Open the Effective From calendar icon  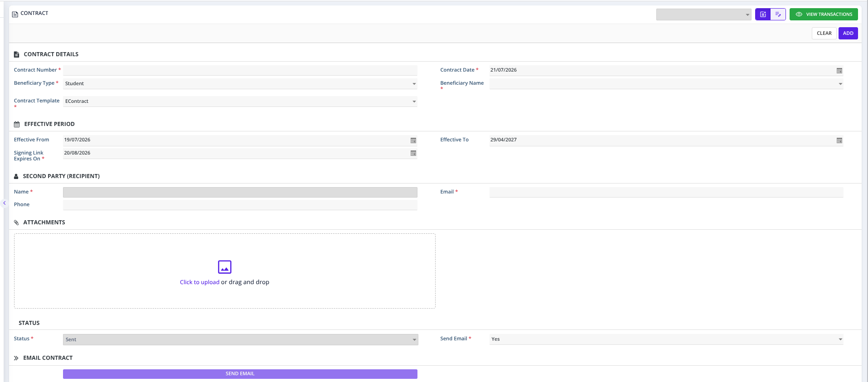[413, 140]
